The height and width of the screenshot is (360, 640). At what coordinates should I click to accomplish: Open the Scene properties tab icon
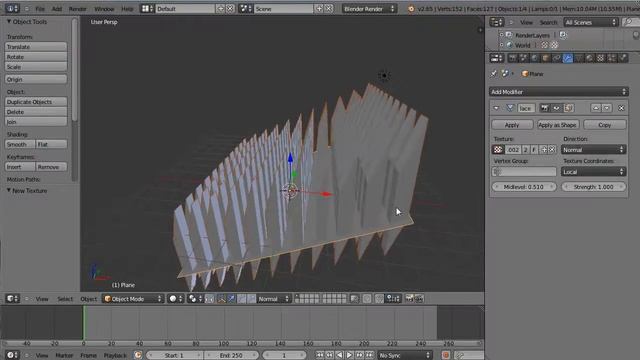[x=524, y=58]
